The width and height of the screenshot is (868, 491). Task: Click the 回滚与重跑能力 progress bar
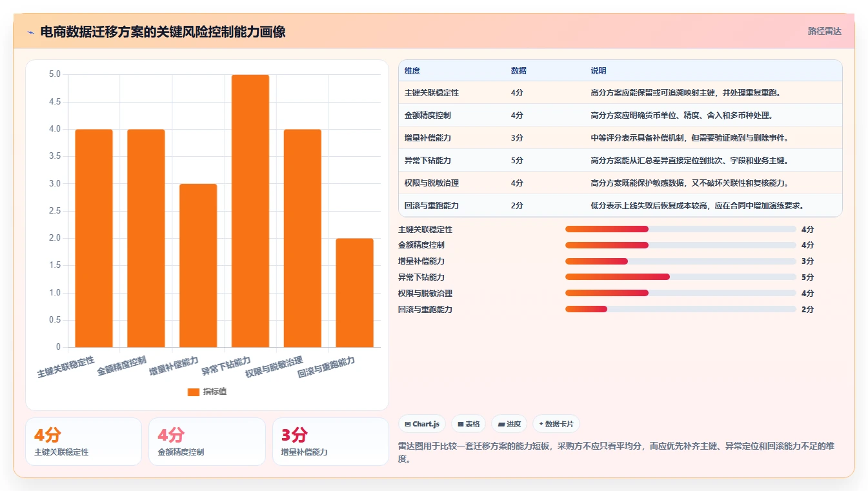680,309
